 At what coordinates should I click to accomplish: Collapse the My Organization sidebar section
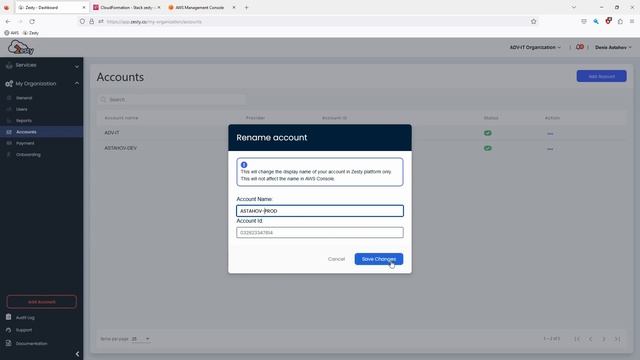pyautogui.click(x=41, y=84)
